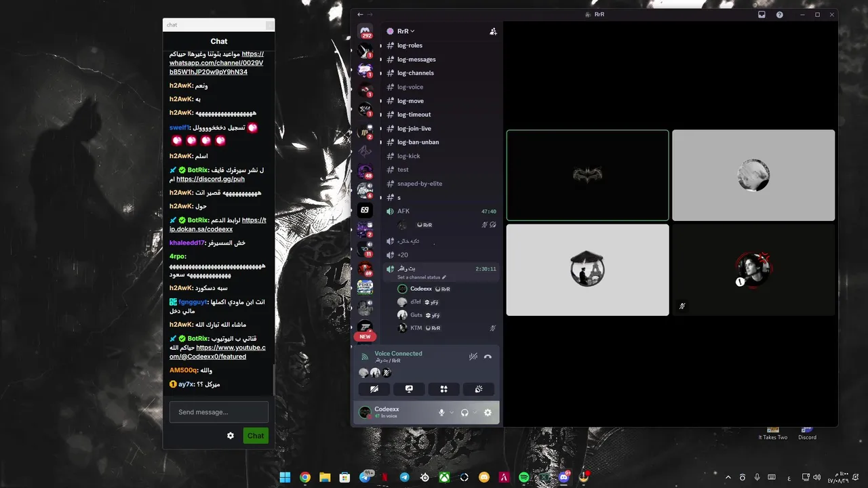The height and width of the screenshot is (488, 868).
Task: Expand the microphone input options arrow
Action: 452,412
